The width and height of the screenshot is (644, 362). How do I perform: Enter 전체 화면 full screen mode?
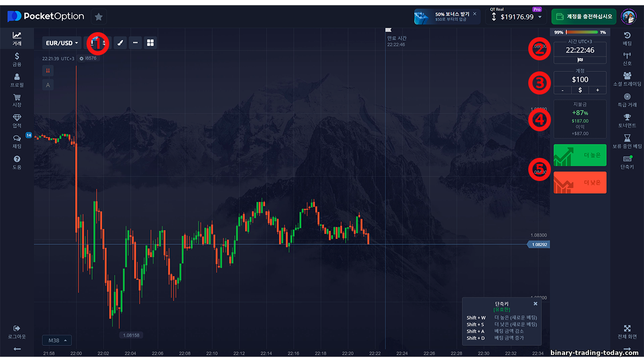pos(627,332)
